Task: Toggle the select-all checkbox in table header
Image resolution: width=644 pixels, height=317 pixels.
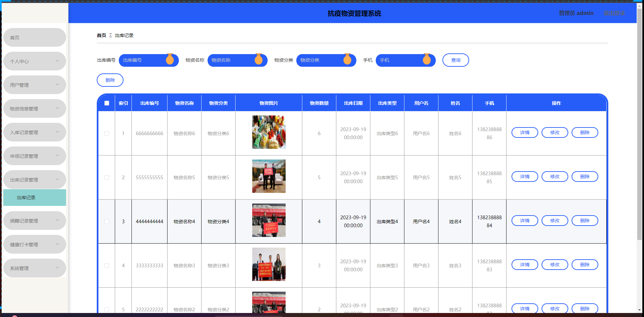Action: pyautogui.click(x=107, y=103)
